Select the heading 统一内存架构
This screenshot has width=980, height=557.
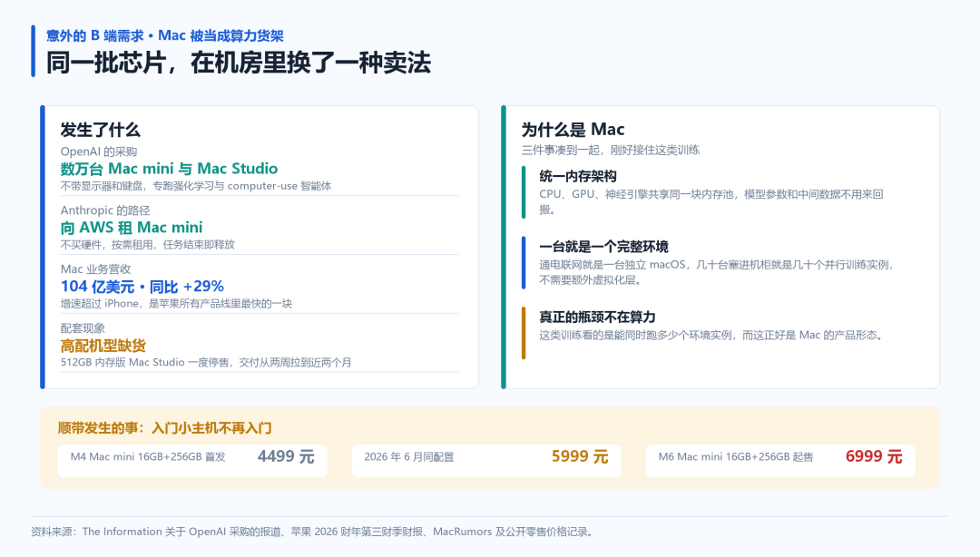point(578,176)
